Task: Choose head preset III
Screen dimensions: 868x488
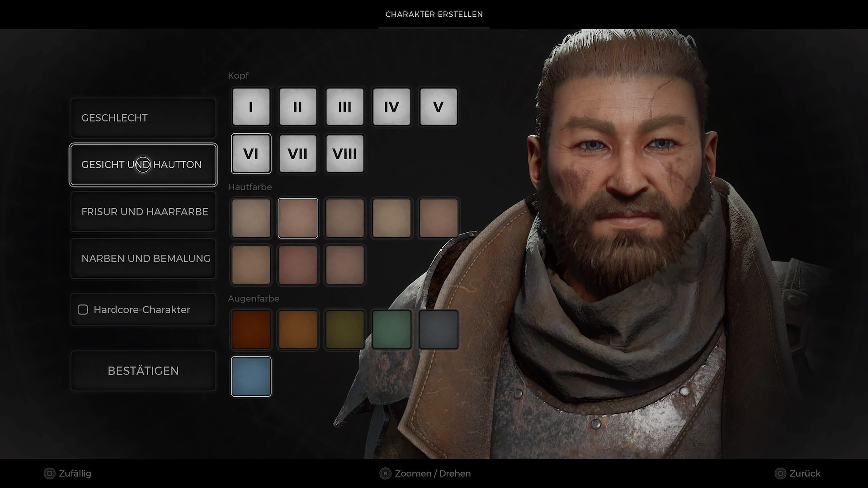Action: (x=344, y=107)
